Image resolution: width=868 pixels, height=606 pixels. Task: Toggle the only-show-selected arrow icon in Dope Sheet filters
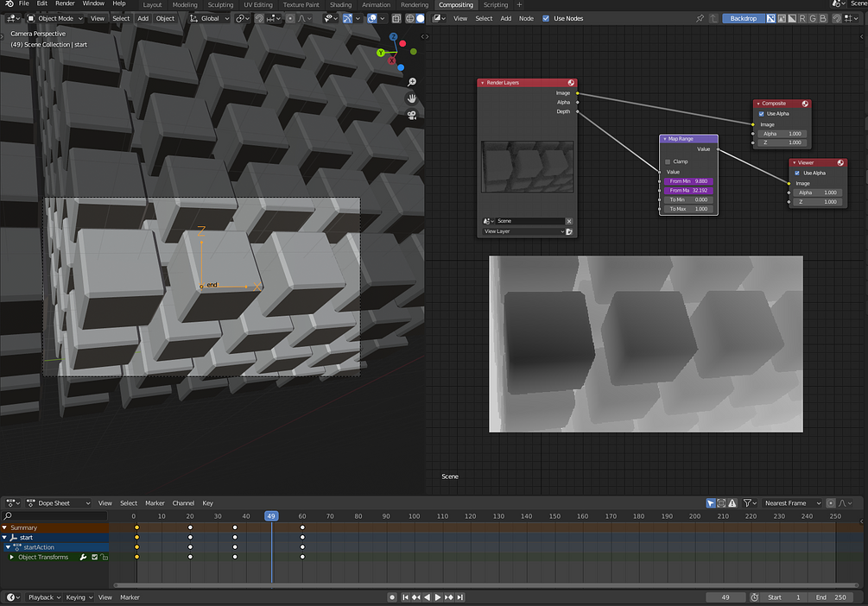click(x=711, y=502)
